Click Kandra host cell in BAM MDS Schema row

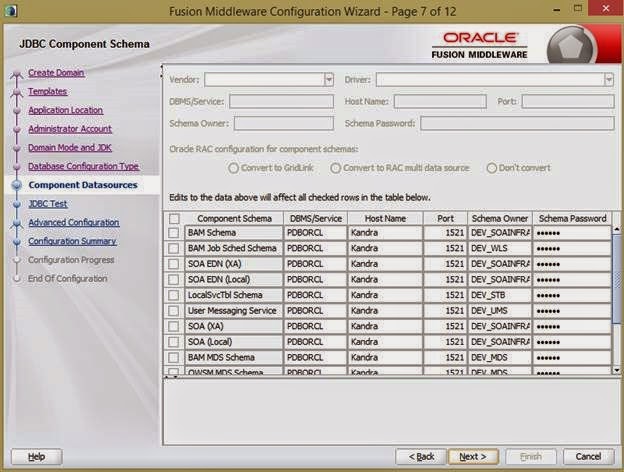tap(385, 357)
